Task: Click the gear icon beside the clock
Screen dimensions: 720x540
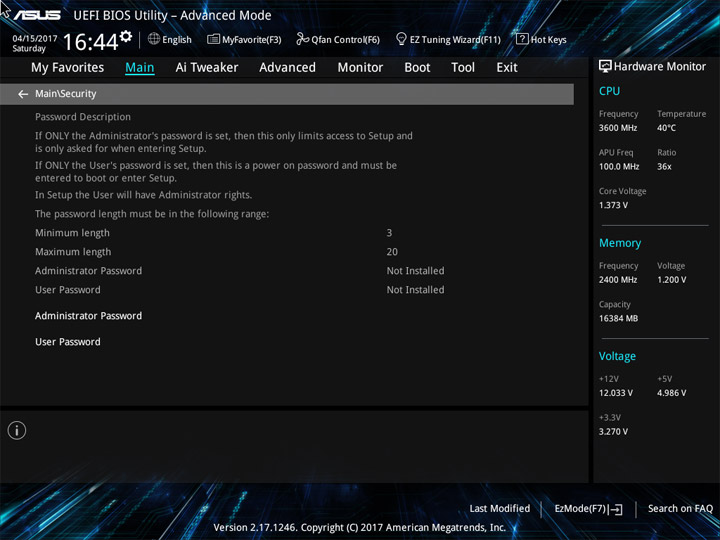Action: point(126,36)
